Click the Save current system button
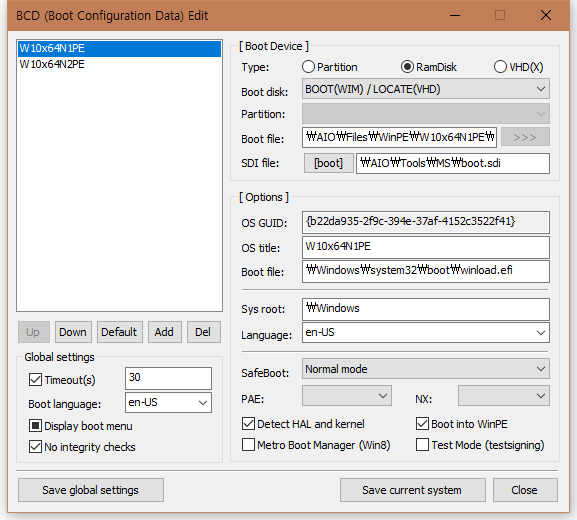 click(413, 490)
